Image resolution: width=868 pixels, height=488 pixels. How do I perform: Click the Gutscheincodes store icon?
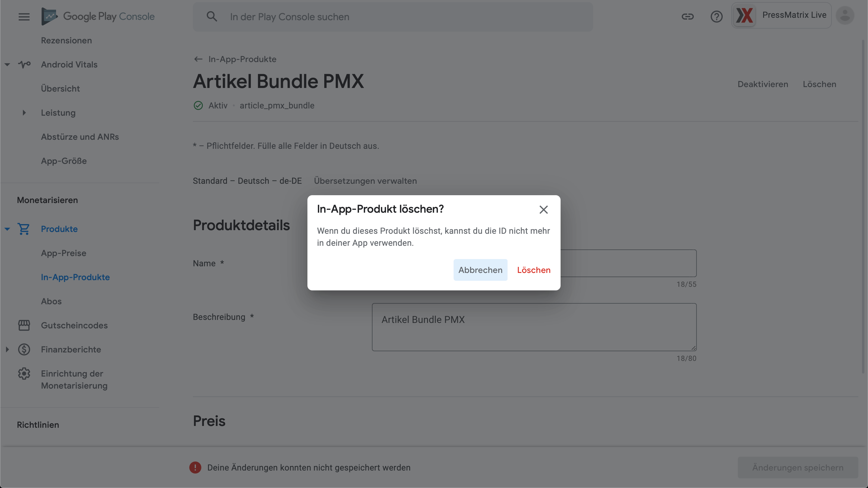(x=24, y=325)
